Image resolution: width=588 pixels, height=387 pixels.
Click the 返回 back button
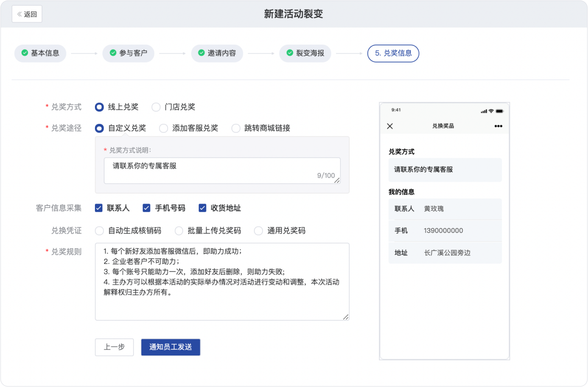pos(27,14)
